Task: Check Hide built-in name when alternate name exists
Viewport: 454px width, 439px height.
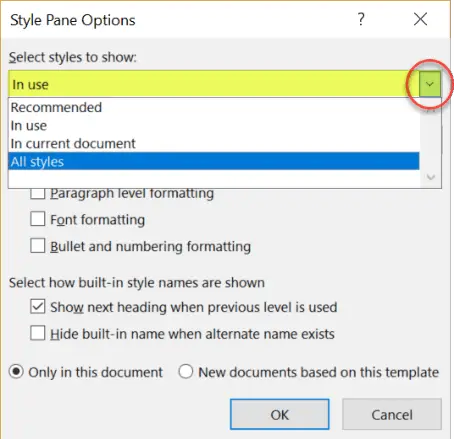Action: pos(38,333)
